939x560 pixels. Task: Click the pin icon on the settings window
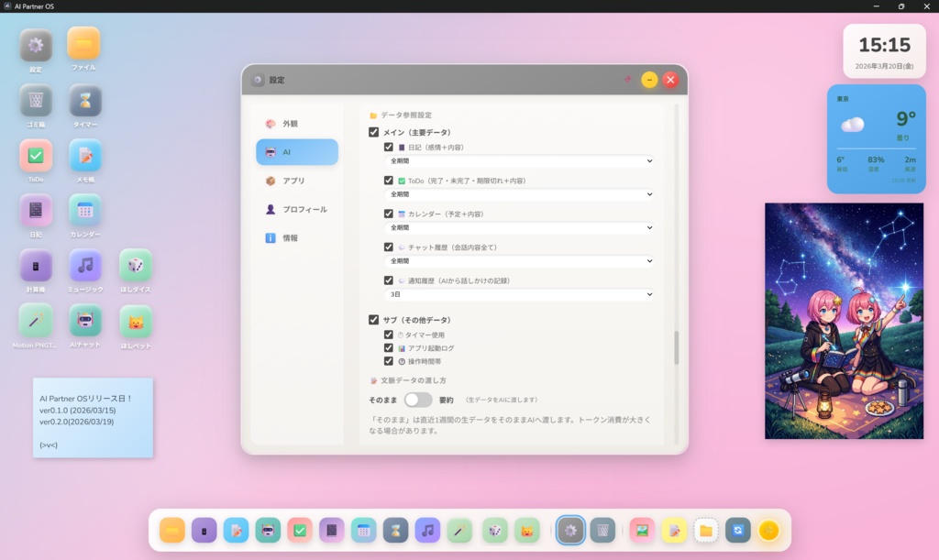pyautogui.click(x=628, y=80)
